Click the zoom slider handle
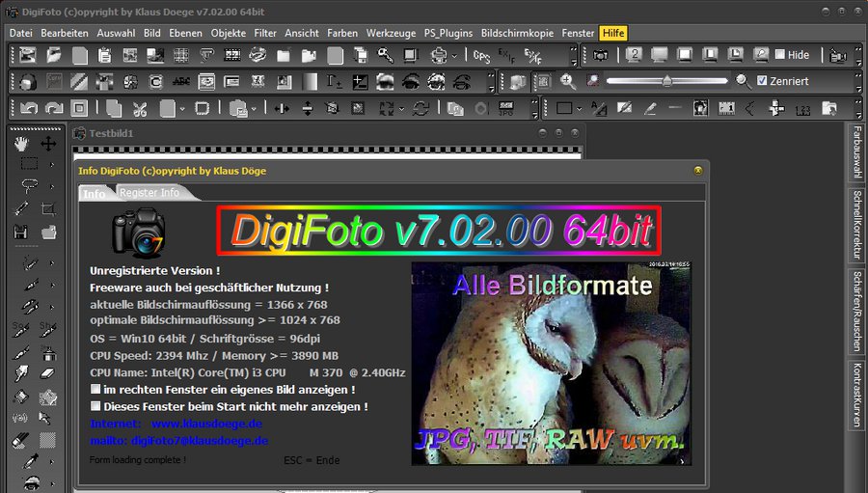The height and width of the screenshot is (493, 868). [667, 81]
